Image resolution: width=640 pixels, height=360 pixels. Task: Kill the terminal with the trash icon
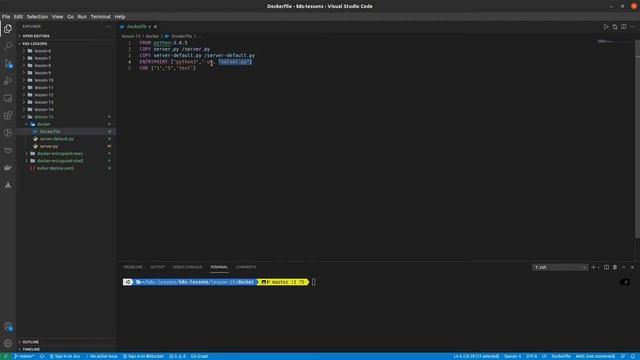click(x=615, y=267)
